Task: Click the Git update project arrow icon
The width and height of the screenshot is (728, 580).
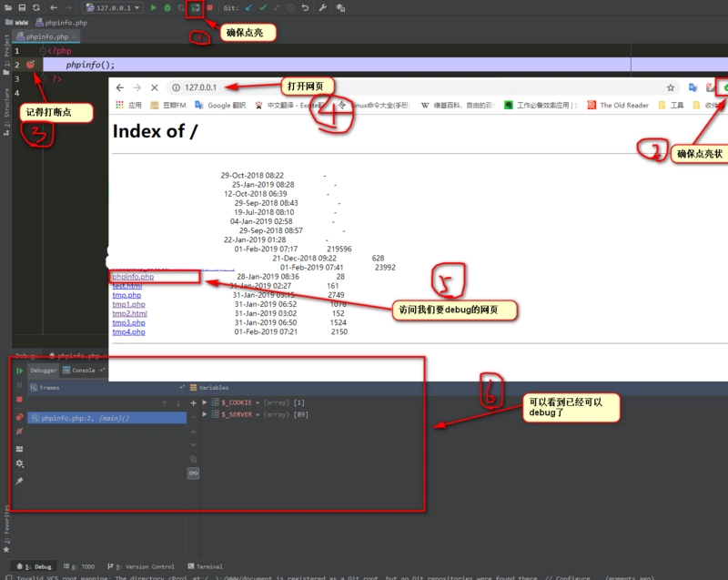Action: tap(248, 8)
